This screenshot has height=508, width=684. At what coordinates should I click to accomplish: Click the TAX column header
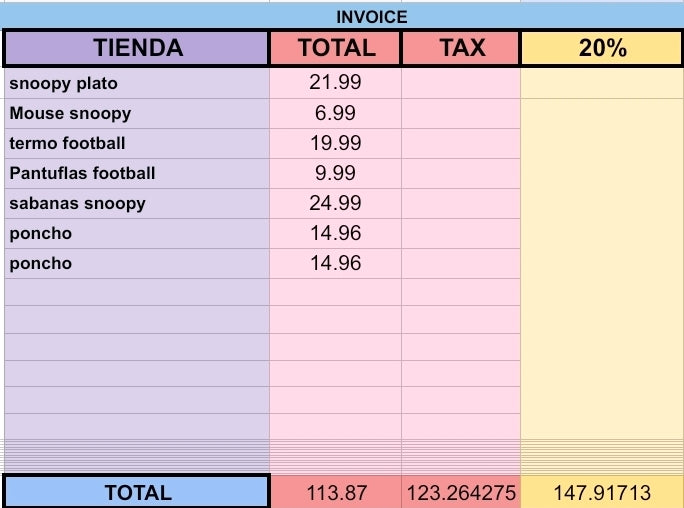[461, 48]
